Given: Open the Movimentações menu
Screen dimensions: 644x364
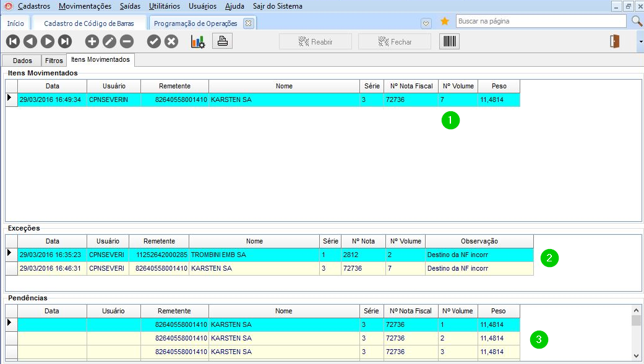Looking at the screenshot, I should click(85, 6).
